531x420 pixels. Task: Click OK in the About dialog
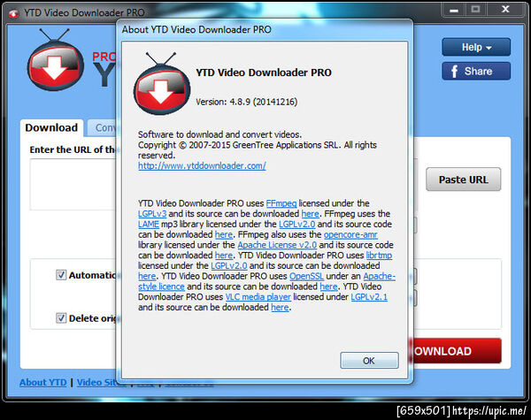pyautogui.click(x=369, y=361)
